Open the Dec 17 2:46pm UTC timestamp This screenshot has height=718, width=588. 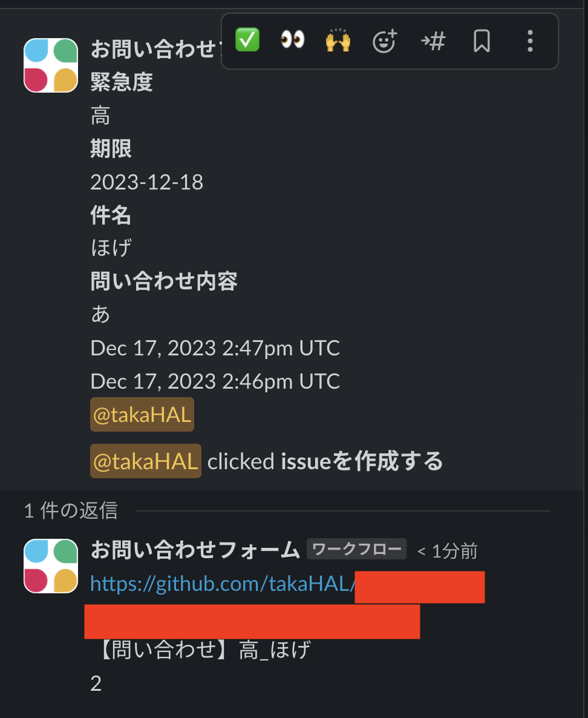pos(215,381)
